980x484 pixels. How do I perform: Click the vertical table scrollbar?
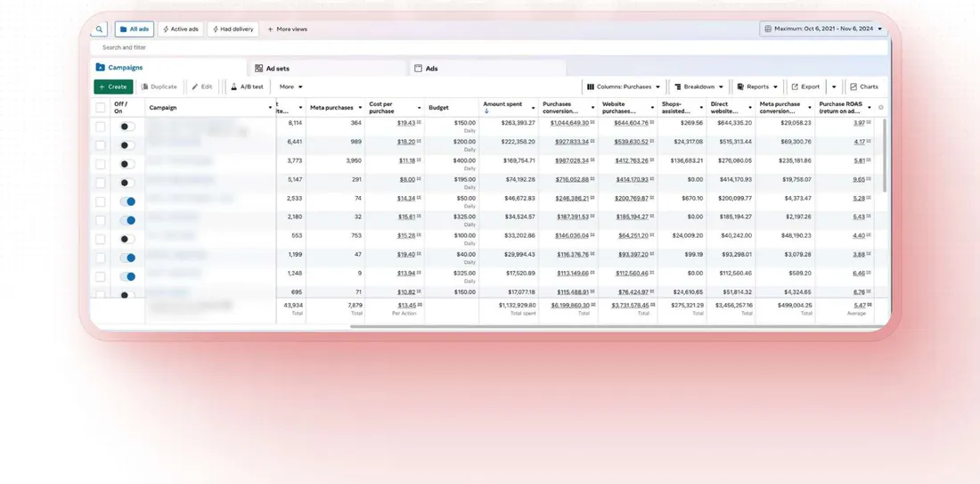(x=885, y=155)
